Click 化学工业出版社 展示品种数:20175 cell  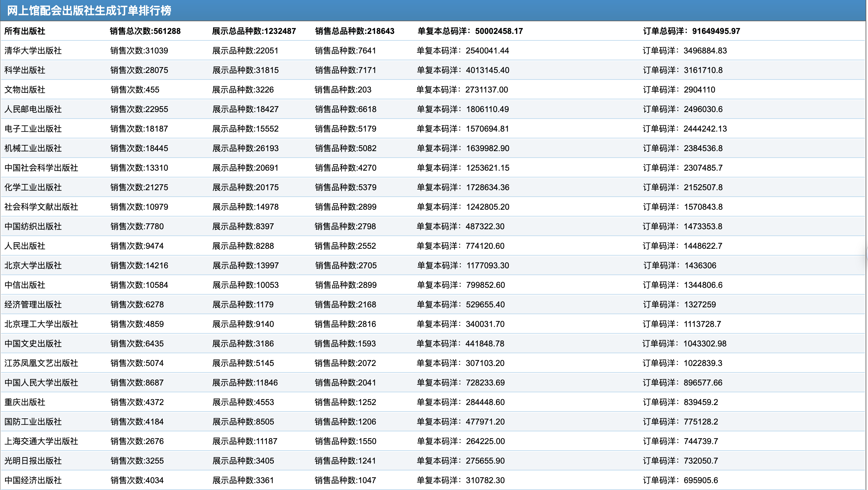[245, 187]
